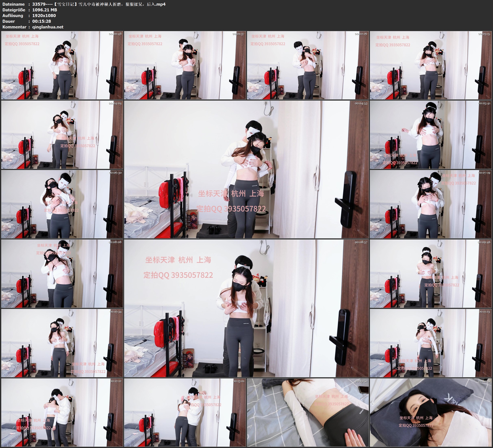The height and width of the screenshot is (448, 493).
Task: Click the qinglanhua.net comment text
Action: point(48,27)
